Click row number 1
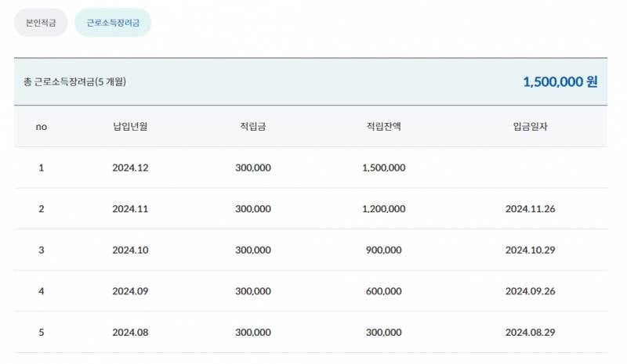627x364 pixels. pos(42,168)
